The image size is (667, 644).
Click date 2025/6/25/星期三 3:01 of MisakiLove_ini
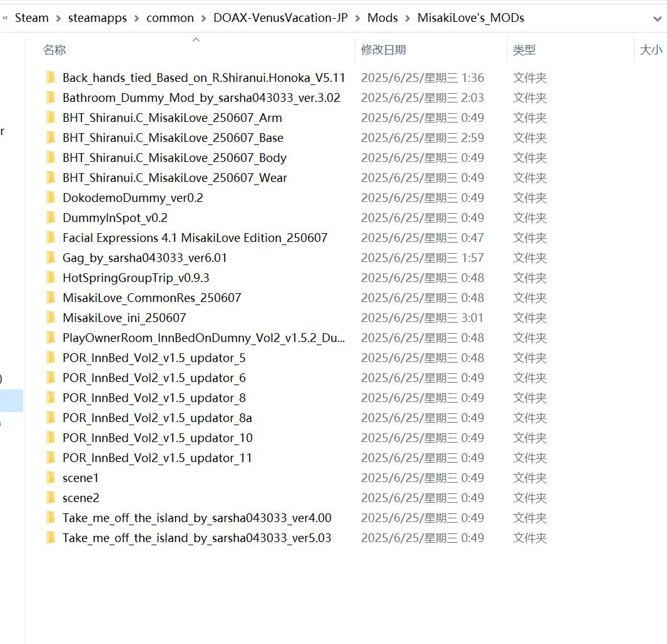422,318
